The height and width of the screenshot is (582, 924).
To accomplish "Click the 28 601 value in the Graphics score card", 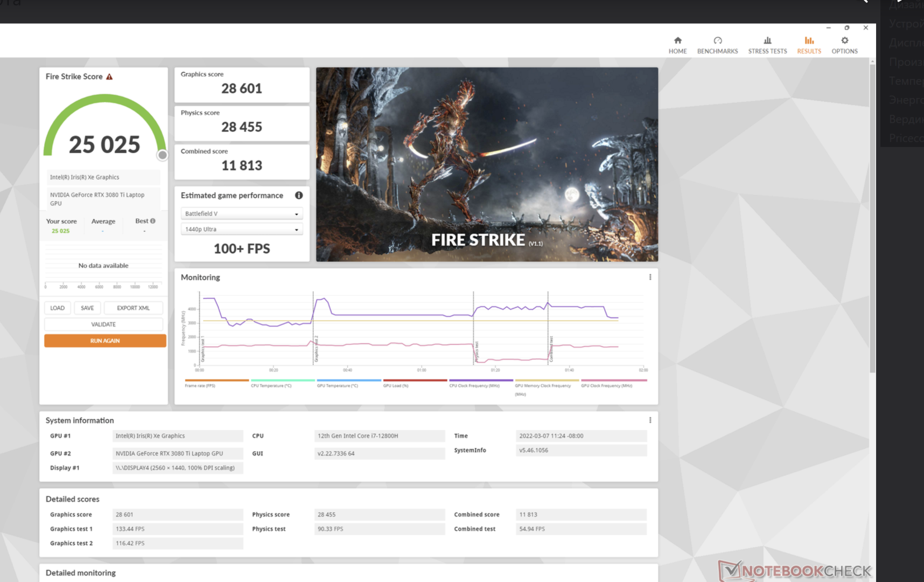I will coord(242,88).
